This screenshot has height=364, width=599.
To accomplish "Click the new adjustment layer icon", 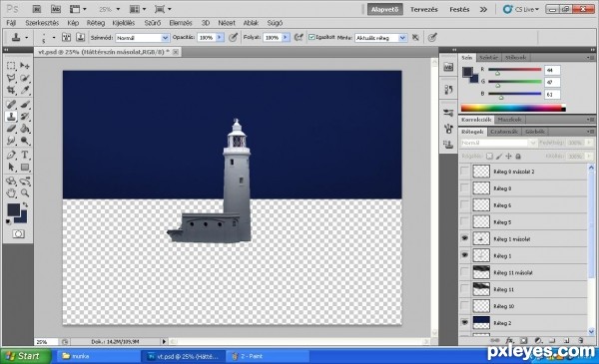I will pyautogui.click(x=538, y=340).
